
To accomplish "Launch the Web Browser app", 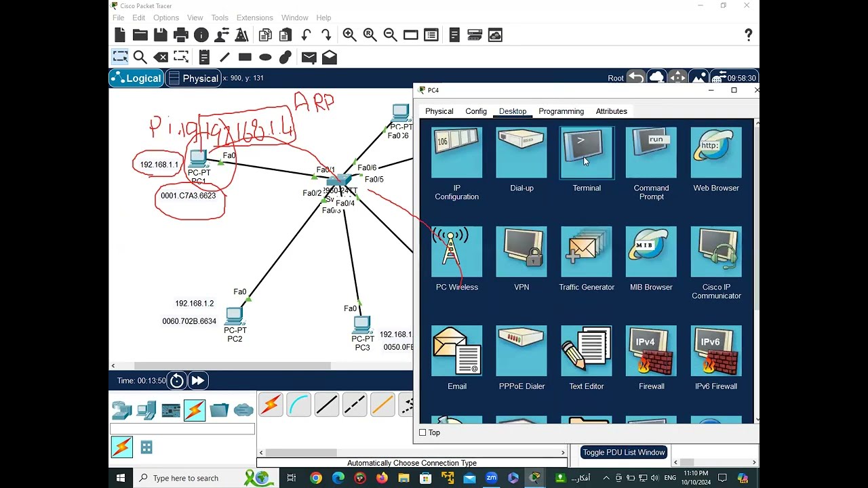I will 716,154.
